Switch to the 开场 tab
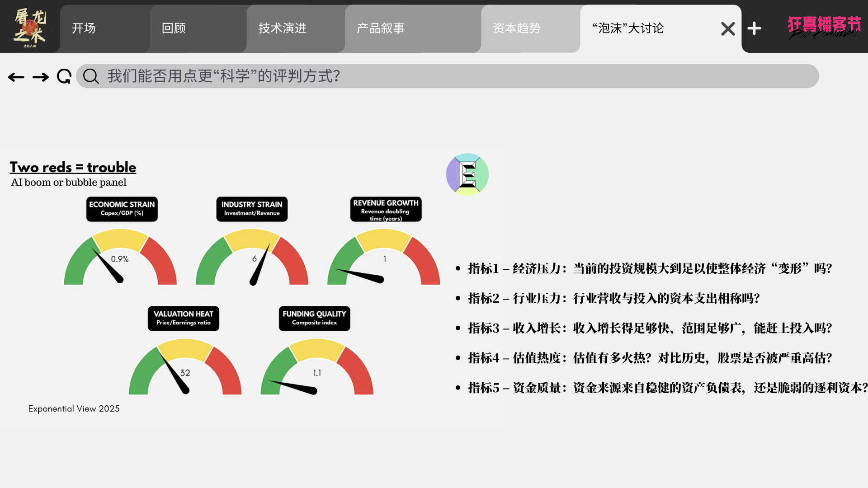 (84, 28)
